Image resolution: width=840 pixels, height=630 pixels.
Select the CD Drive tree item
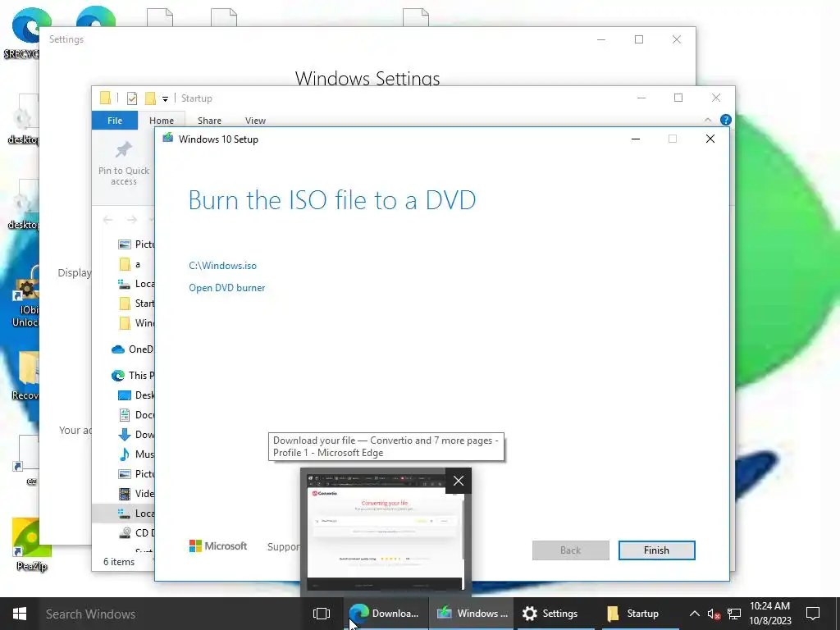pyautogui.click(x=136, y=533)
